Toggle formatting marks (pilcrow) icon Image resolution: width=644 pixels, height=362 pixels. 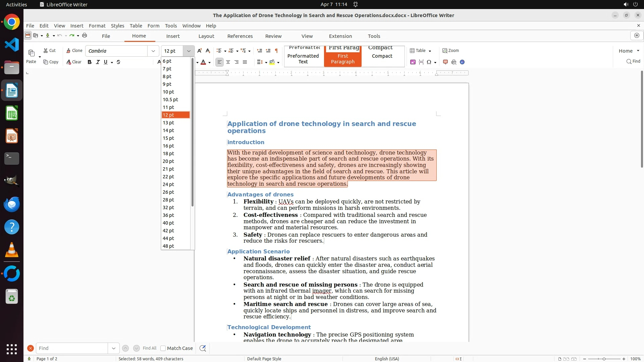276,51
